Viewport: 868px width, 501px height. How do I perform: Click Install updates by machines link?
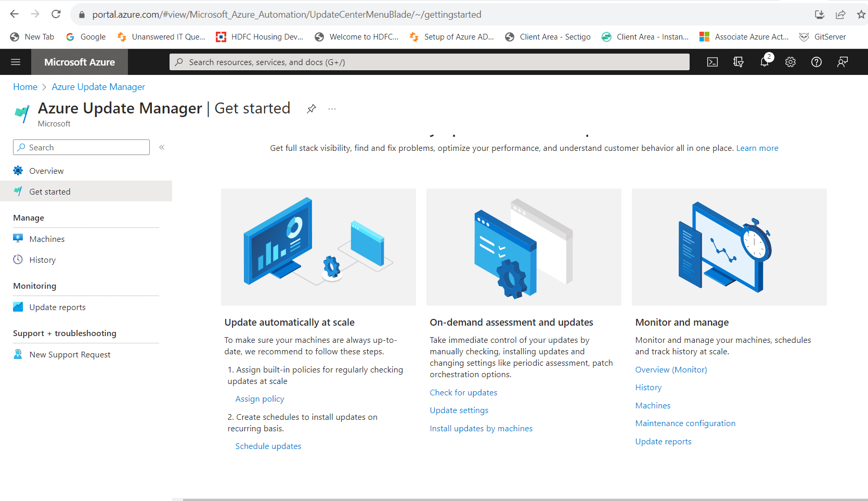point(481,429)
